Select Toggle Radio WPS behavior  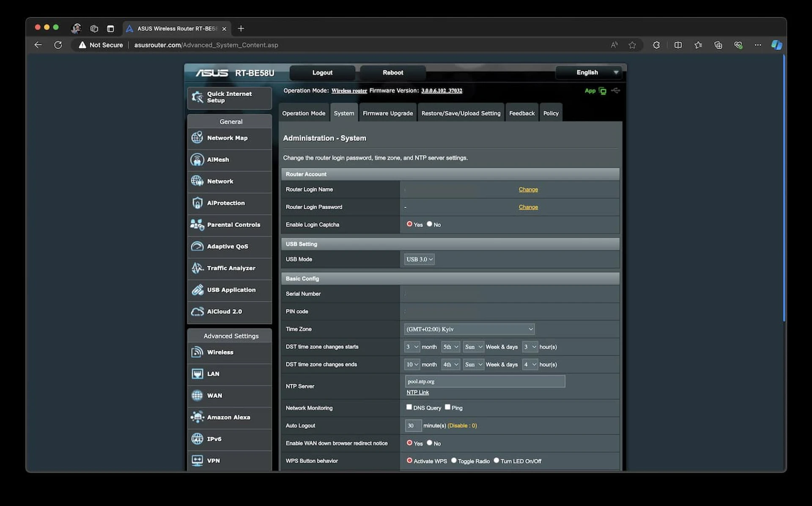click(454, 461)
